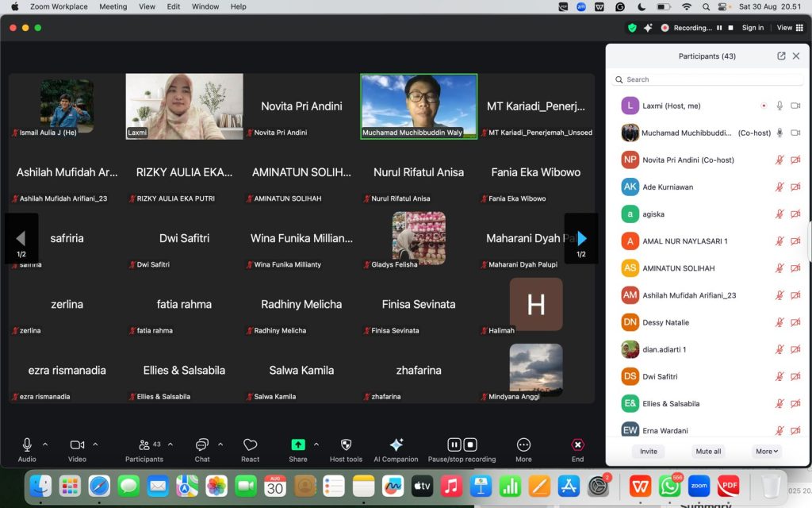The height and width of the screenshot is (508, 812).
Task: Click the Mute all button
Action: pos(708,451)
